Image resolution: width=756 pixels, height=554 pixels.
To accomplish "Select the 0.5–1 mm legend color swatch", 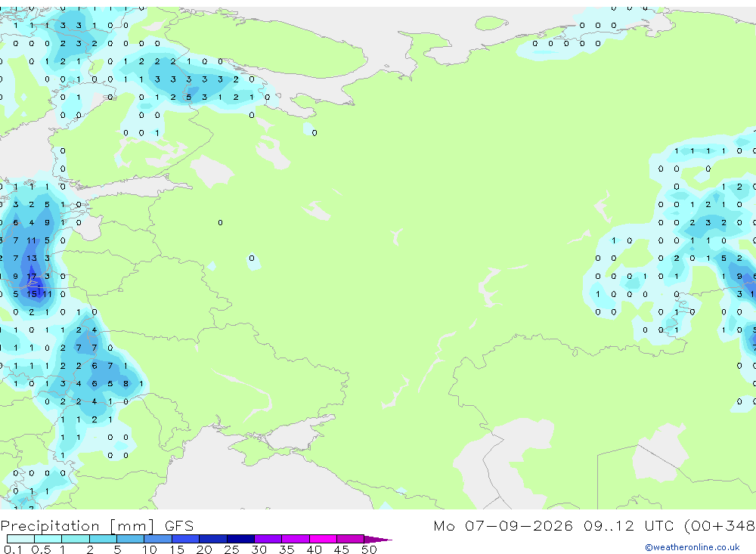I will click(x=48, y=539).
